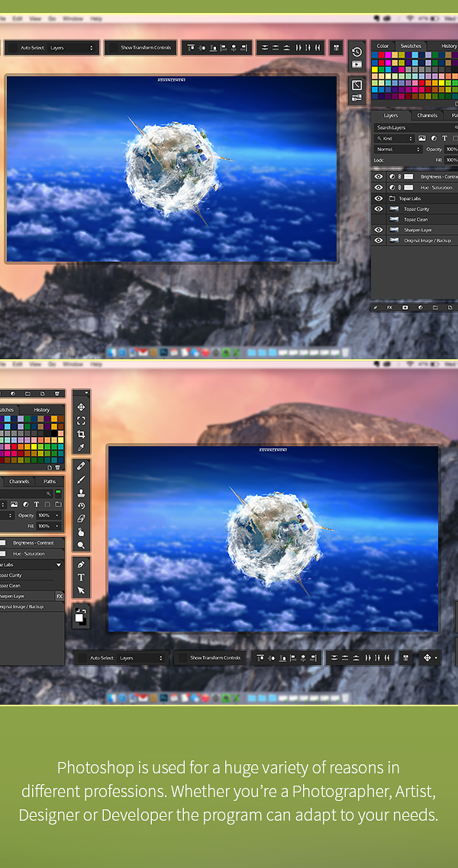This screenshot has width=458, height=868.
Task: Filter type layers T icon in upper Layers panel
Action: click(x=445, y=138)
